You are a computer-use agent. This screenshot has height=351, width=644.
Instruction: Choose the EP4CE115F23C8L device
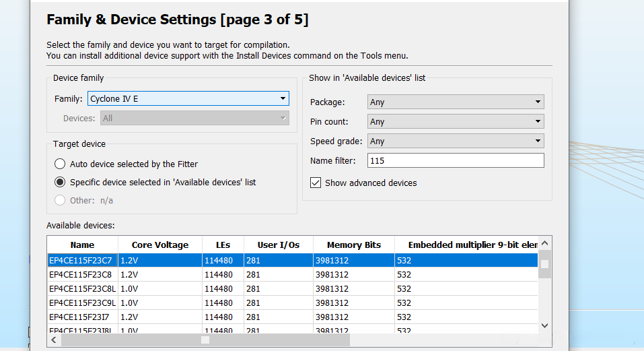82,289
